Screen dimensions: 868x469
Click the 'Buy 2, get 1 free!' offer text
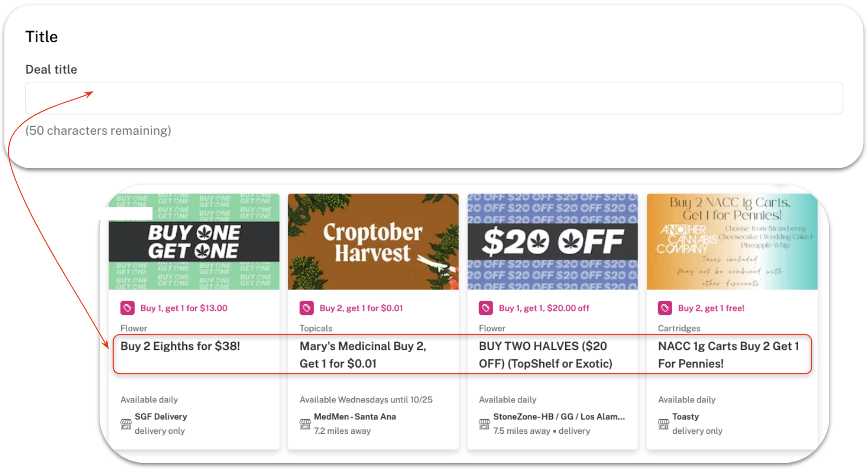coord(711,308)
